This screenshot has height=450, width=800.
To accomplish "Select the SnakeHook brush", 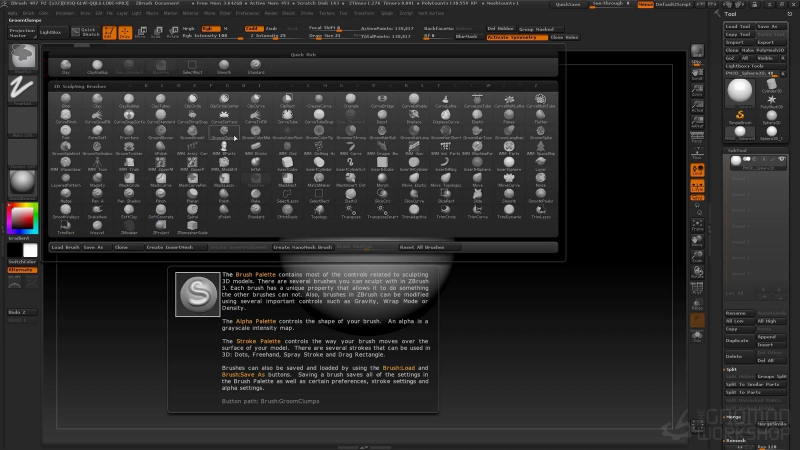I will point(97,211).
